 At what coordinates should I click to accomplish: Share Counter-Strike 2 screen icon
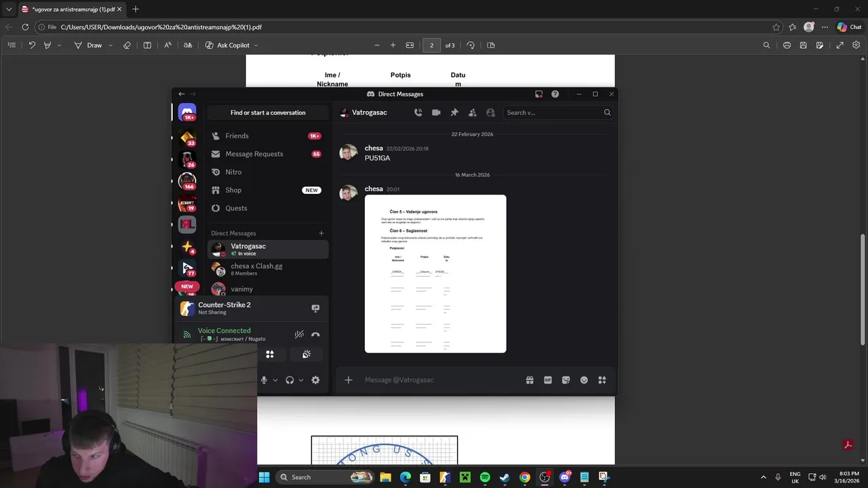click(315, 308)
